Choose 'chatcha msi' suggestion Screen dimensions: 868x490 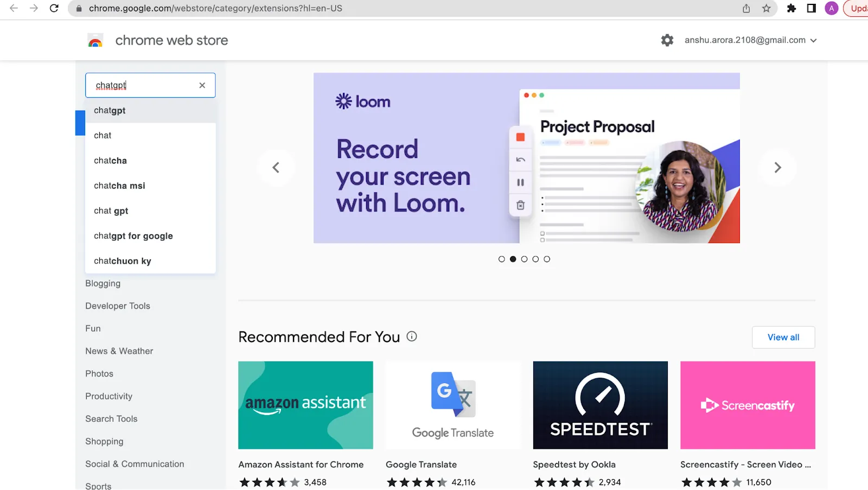150,186
